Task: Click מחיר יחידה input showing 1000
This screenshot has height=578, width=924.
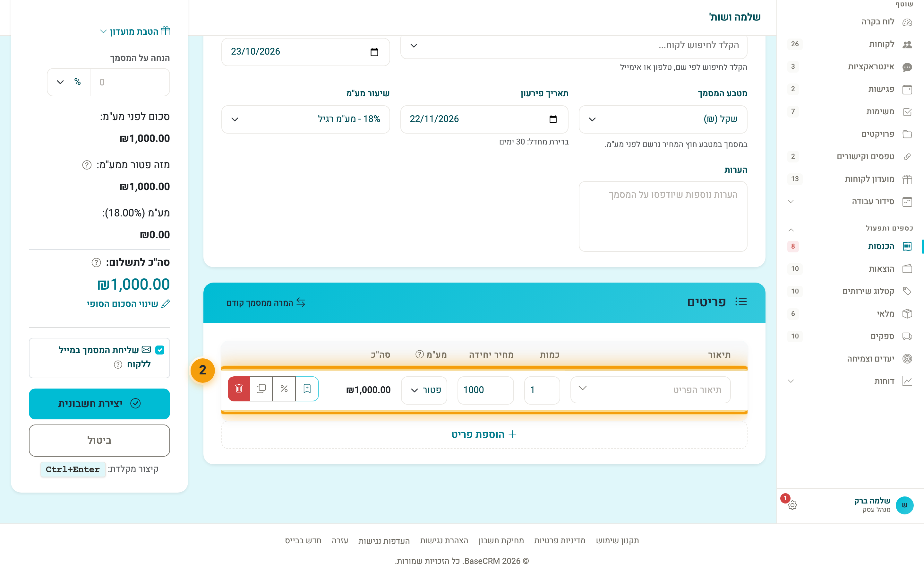Action: point(485,390)
